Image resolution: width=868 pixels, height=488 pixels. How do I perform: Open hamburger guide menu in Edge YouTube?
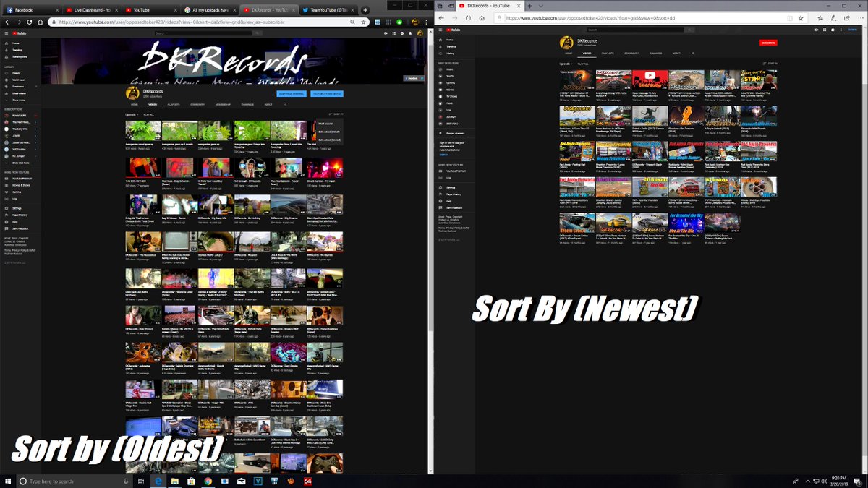click(x=441, y=30)
